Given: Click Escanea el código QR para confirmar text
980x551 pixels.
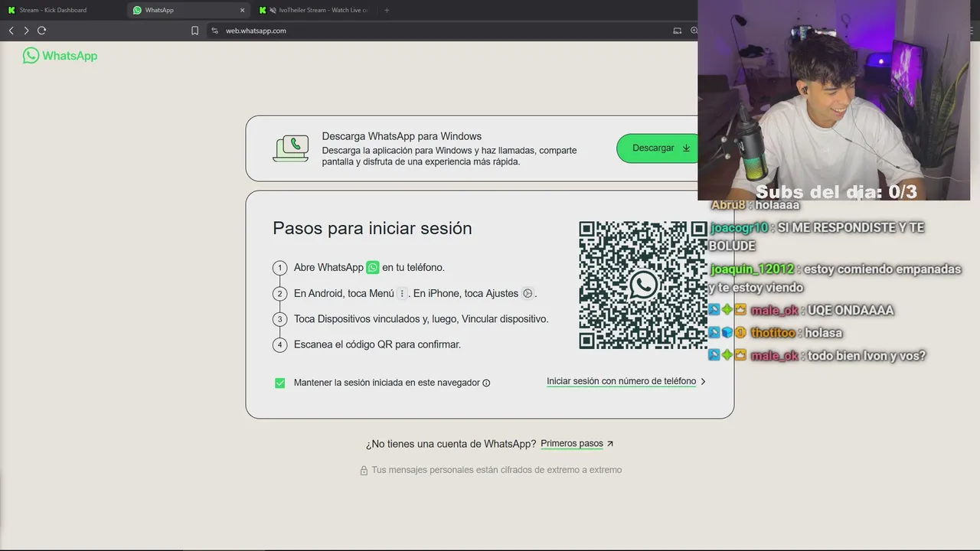Looking at the screenshot, I should click(x=377, y=344).
